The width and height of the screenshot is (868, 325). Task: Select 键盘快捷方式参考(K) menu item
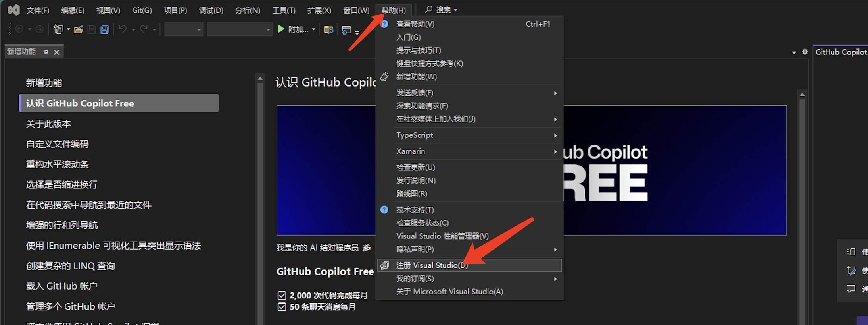pos(469,64)
